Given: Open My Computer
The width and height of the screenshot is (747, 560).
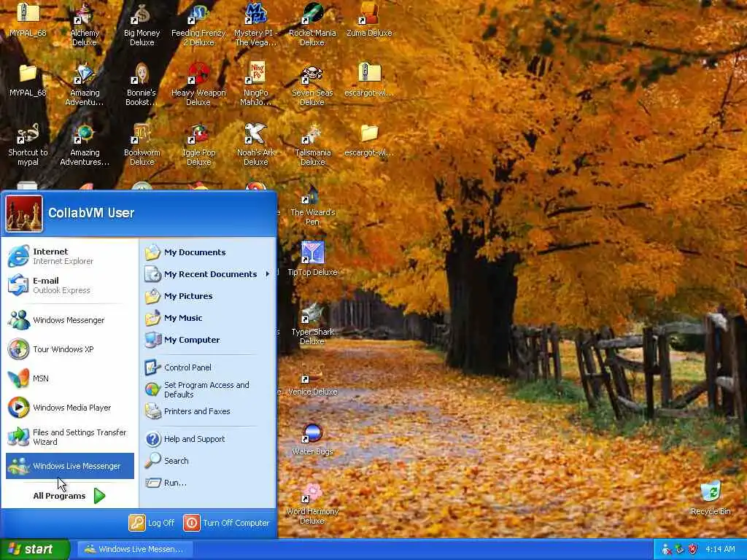Looking at the screenshot, I should 208,340.
